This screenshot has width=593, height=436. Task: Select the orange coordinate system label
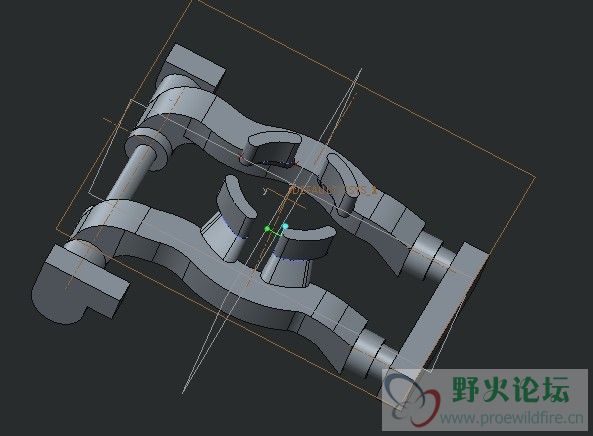[333, 190]
